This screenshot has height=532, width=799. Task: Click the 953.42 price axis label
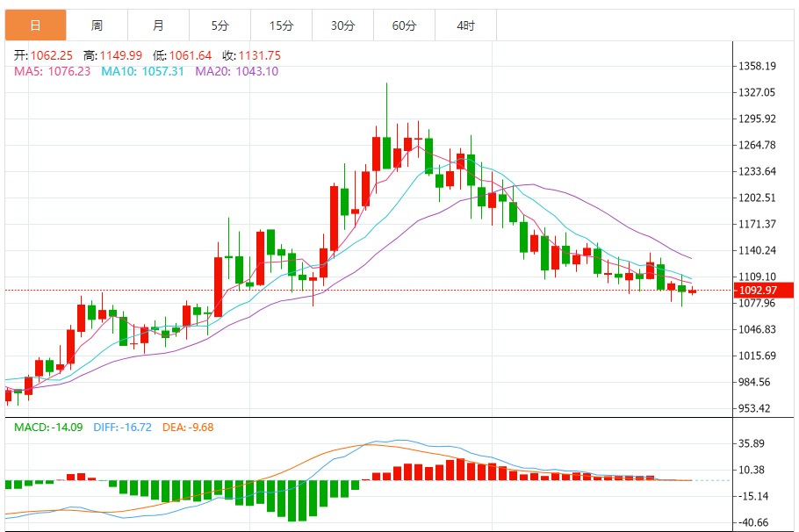(755, 408)
